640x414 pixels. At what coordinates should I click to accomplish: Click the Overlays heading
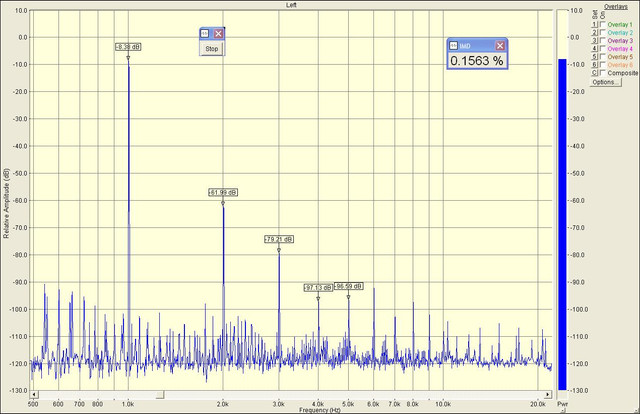[616, 7]
